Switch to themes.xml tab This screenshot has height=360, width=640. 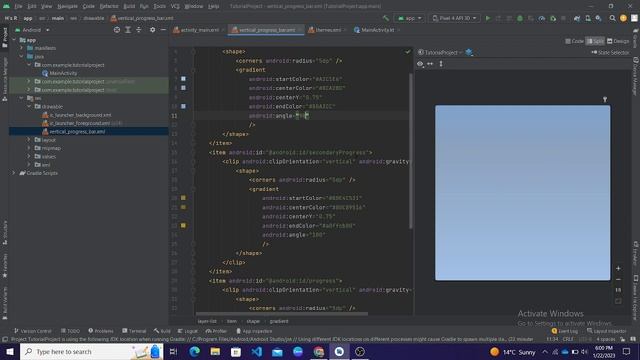click(327, 30)
